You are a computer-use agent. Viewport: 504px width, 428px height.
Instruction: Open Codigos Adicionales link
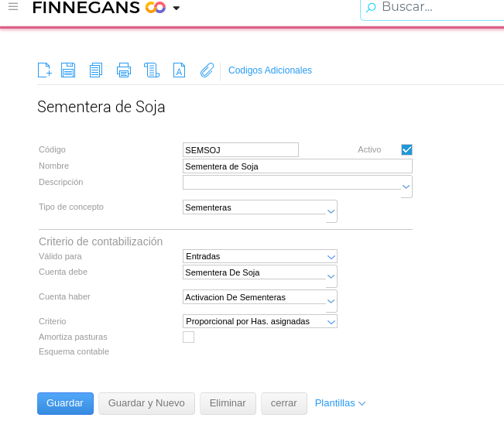tap(270, 70)
